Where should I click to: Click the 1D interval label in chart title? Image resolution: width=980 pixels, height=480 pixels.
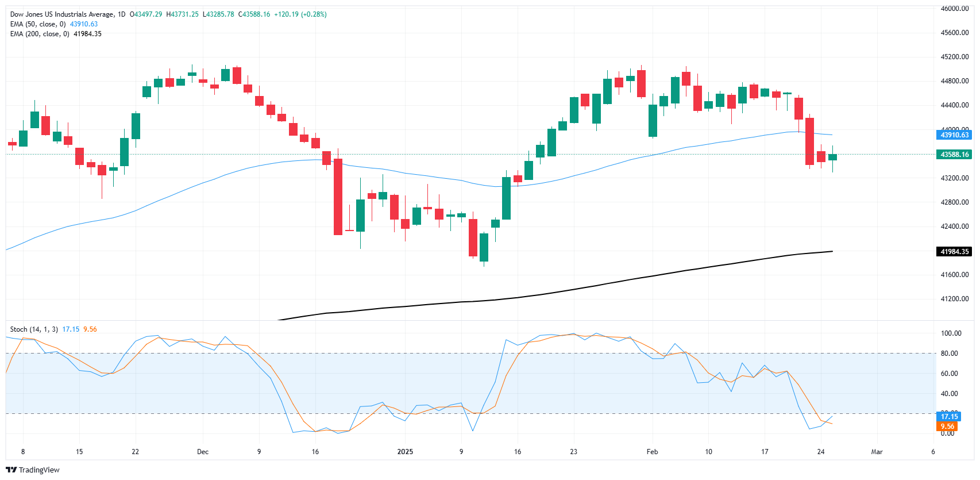click(x=121, y=14)
